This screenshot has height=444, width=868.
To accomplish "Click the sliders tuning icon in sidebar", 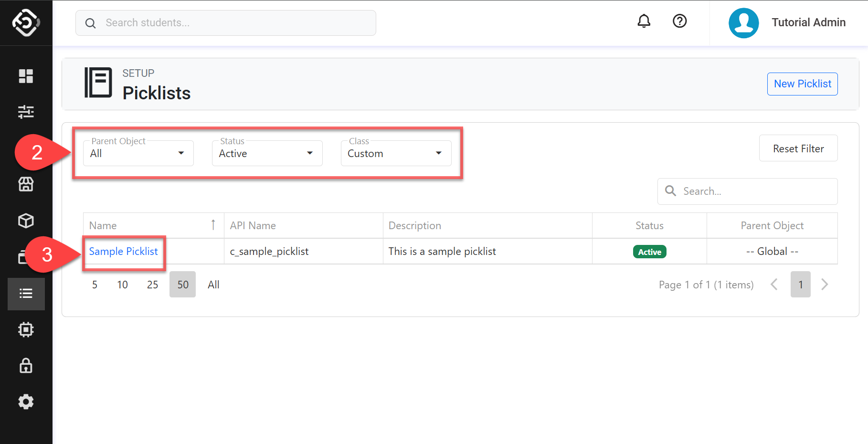I will coord(26,112).
